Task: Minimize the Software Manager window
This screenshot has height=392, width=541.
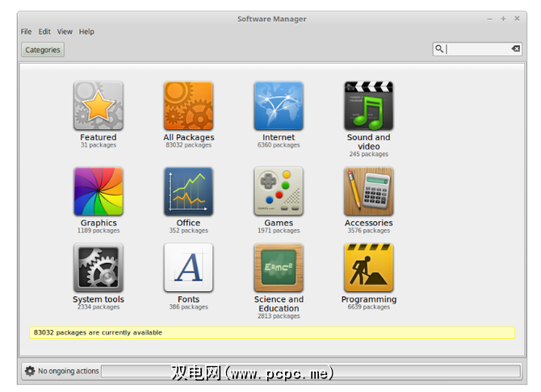Action: [x=489, y=19]
